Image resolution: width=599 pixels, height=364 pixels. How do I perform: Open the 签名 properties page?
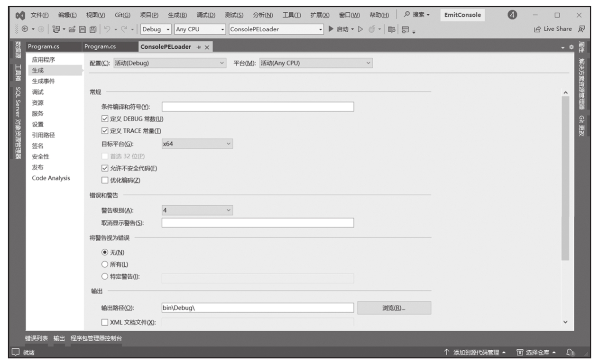pos(37,146)
